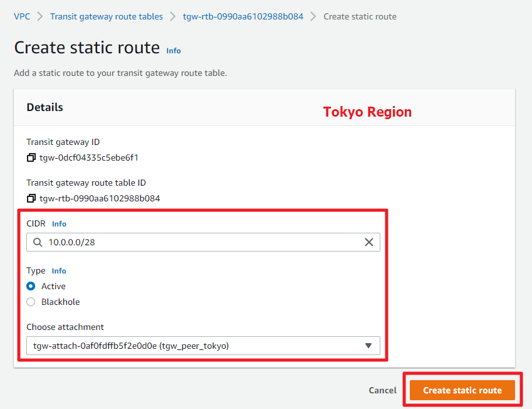Focus the CIDR input field

[x=203, y=242]
